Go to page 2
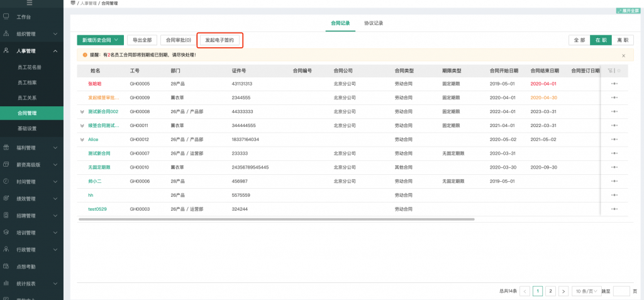This screenshot has height=300, width=644. pos(550,291)
